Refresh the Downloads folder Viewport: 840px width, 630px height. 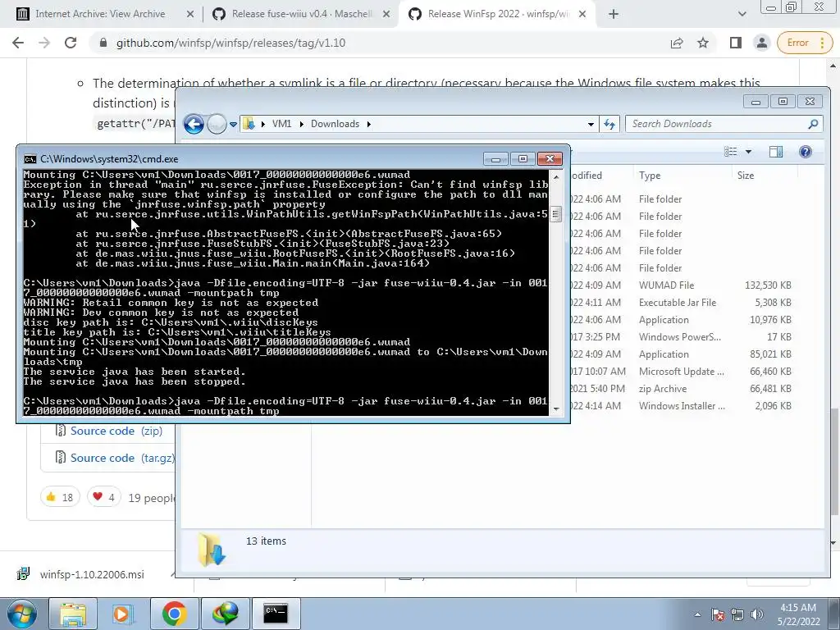coord(609,125)
